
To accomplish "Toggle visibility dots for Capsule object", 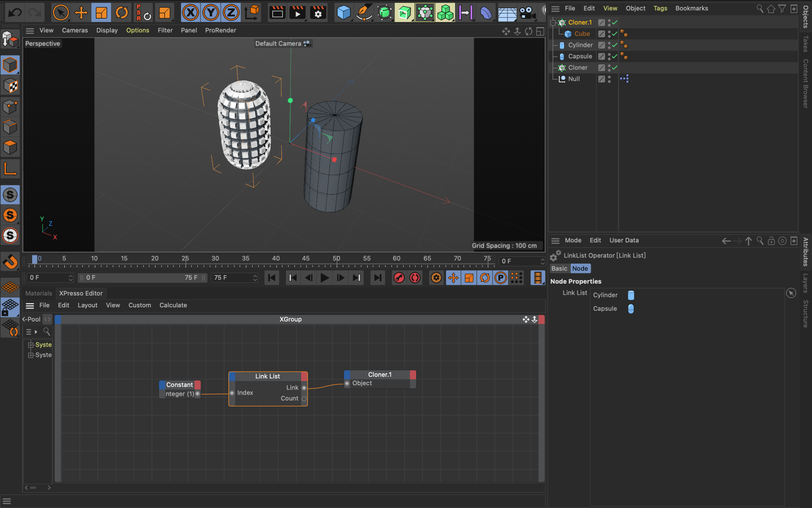I will point(609,56).
